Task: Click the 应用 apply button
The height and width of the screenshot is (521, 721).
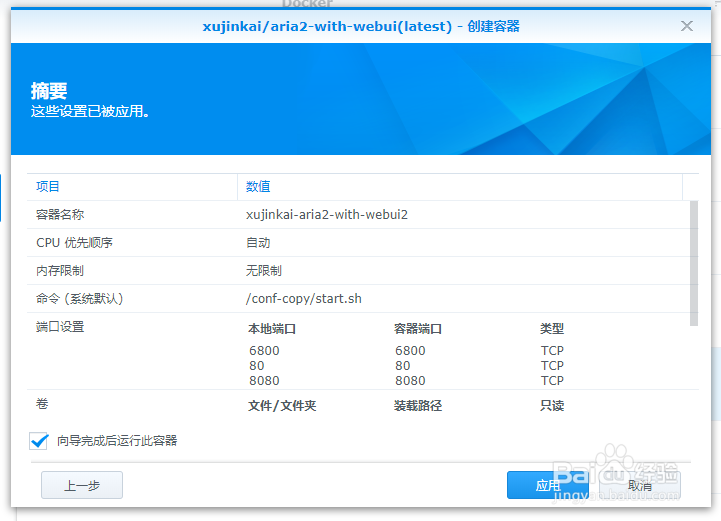Action: tap(547, 485)
